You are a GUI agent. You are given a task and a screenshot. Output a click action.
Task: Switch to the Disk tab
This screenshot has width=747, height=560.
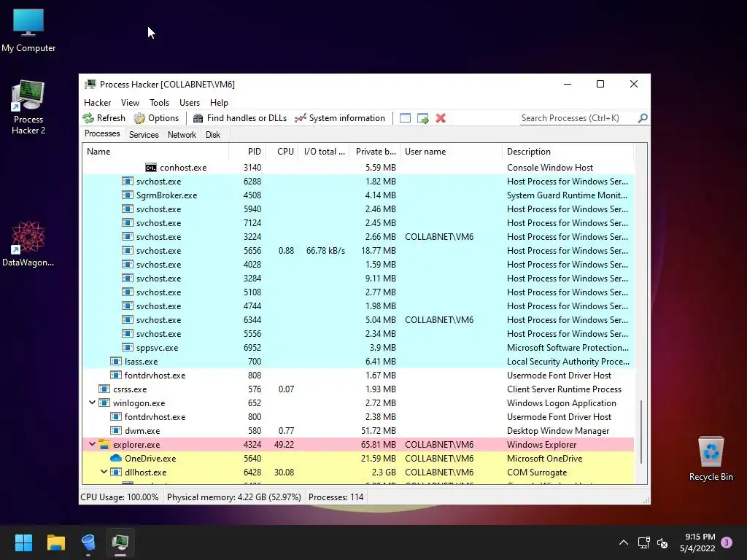tap(213, 135)
